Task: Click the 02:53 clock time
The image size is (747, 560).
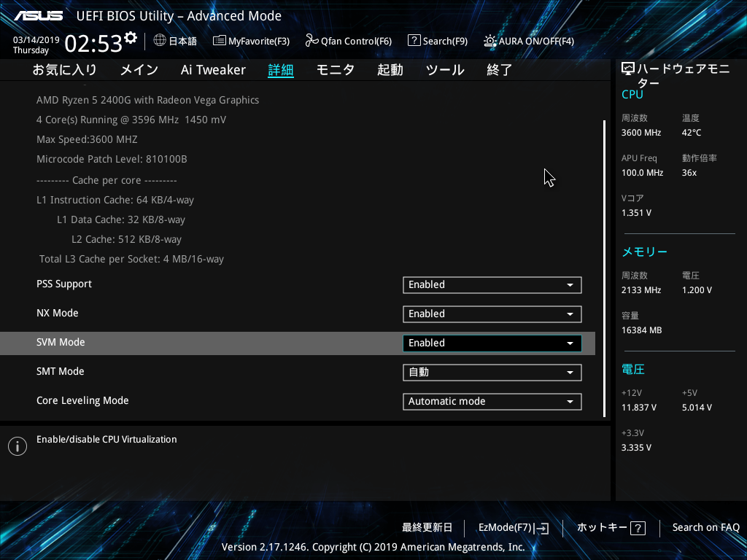Action: tap(93, 43)
